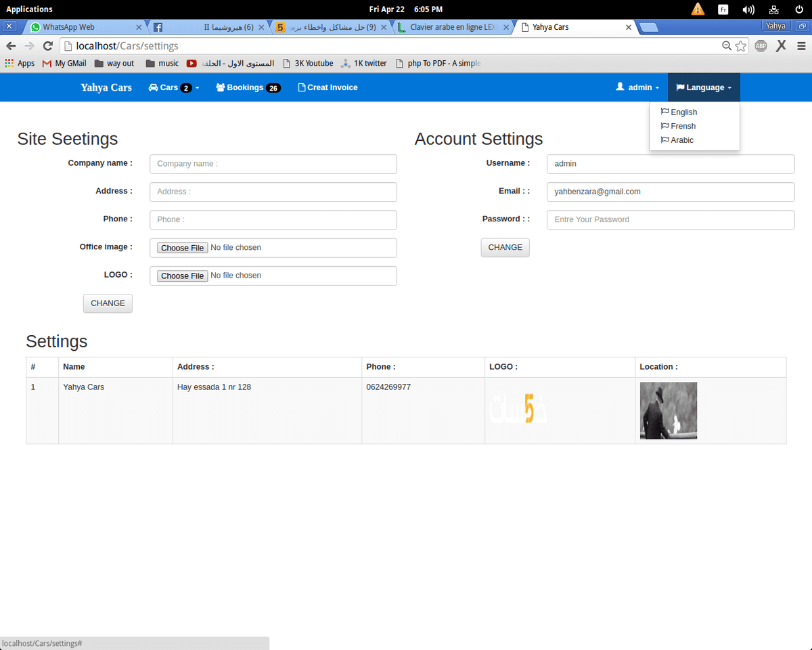Open the Chrome hamburger menu
The width and height of the screenshot is (812, 650).
[x=801, y=46]
